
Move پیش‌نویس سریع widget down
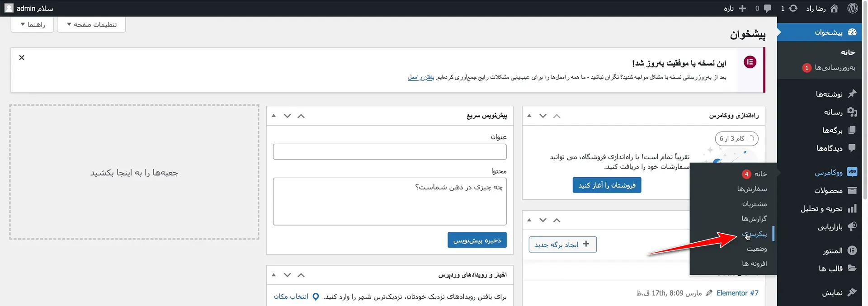click(x=287, y=116)
